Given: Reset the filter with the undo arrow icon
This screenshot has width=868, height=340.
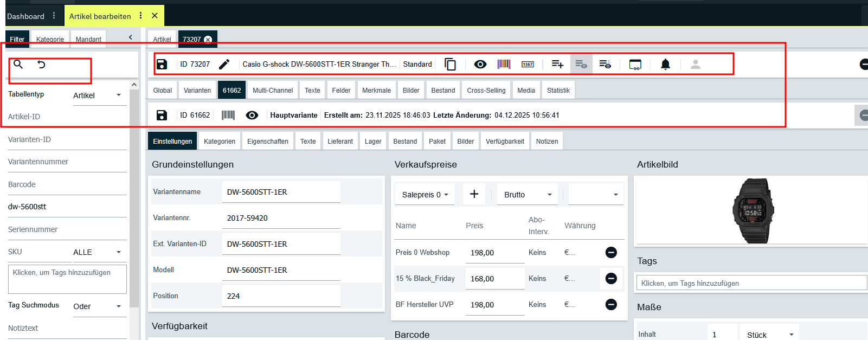Looking at the screenshot, I should 41,65.
